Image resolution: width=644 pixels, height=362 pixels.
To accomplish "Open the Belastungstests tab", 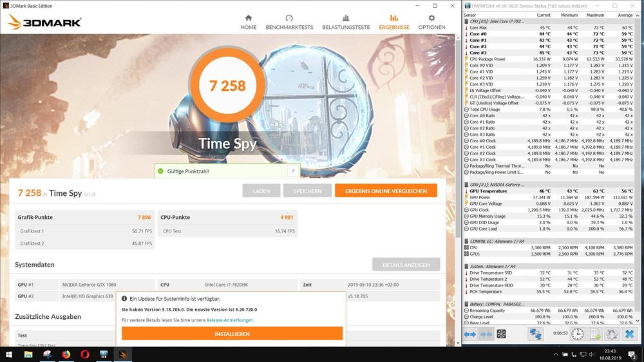I will point(346,23).
